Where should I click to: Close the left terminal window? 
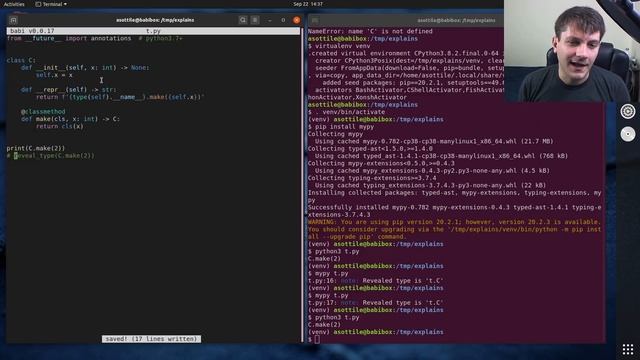(x=297, y=20)
